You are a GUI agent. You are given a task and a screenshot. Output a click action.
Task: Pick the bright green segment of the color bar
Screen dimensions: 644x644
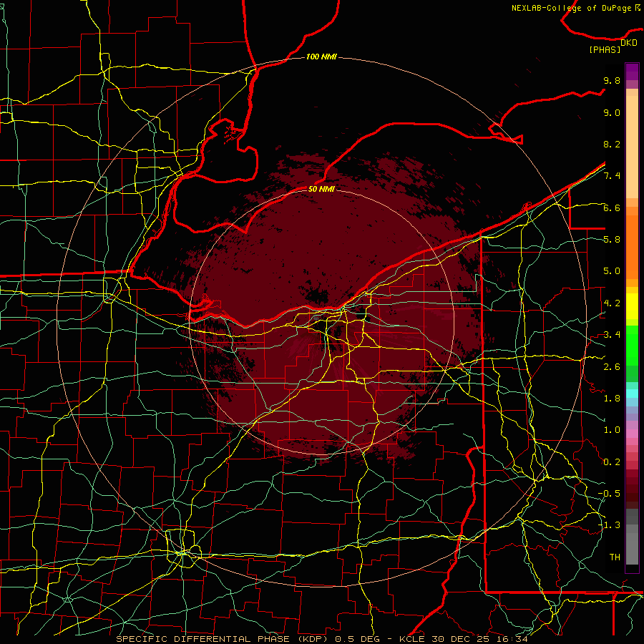click(632, 345)
